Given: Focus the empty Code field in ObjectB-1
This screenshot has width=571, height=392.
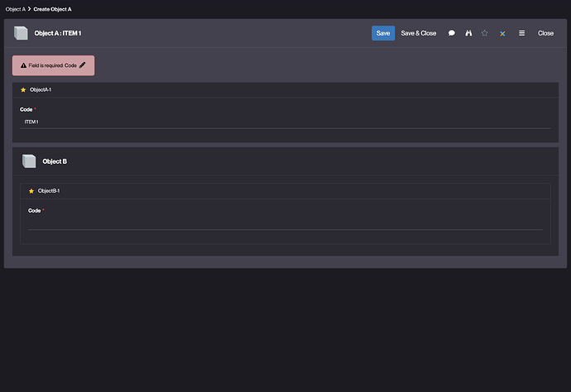Looking at the screenshot, I should pos(285,223).
